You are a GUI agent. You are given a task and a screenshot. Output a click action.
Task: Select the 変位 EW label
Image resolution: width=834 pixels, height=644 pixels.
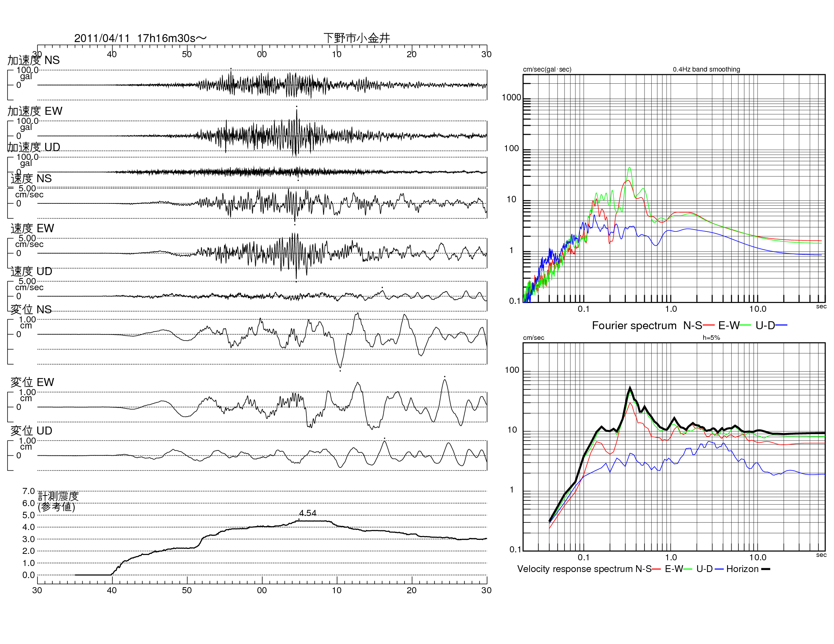(32, 382)
